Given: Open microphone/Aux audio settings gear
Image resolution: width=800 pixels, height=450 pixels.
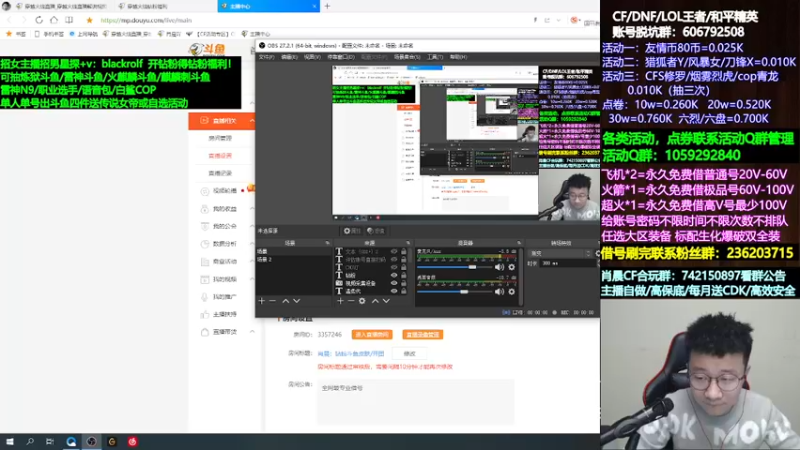Looking at the screenshot, I should tap(512, 267).
